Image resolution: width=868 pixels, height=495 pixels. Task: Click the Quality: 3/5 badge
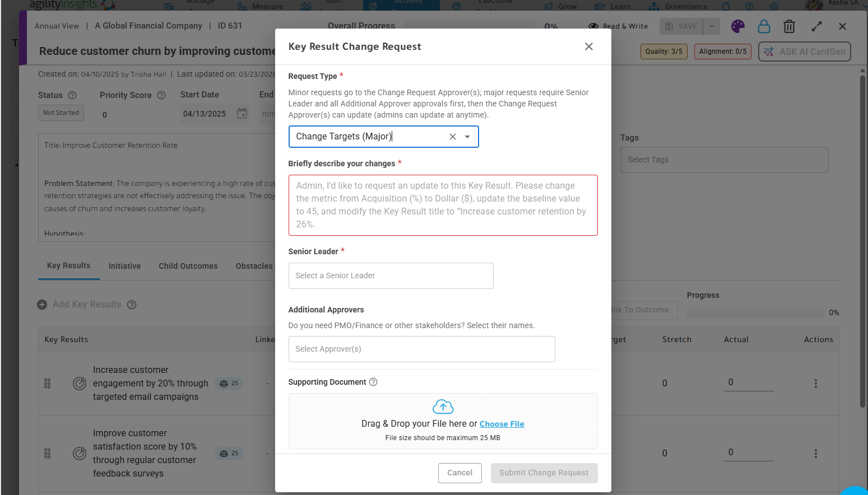[x=663, y=52]
